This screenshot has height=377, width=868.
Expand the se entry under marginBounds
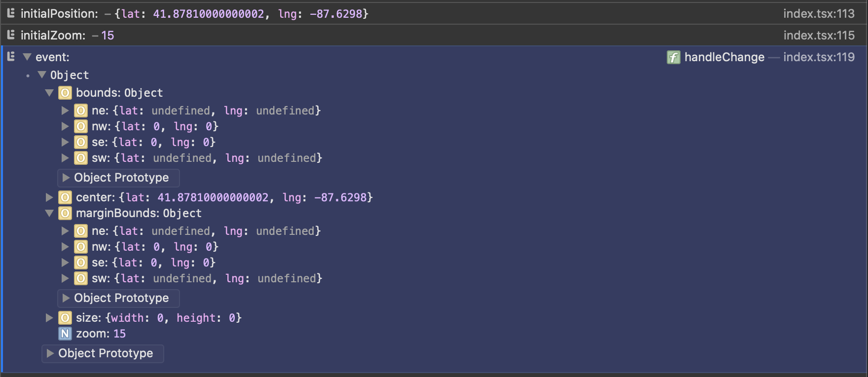tap(65, 263)
